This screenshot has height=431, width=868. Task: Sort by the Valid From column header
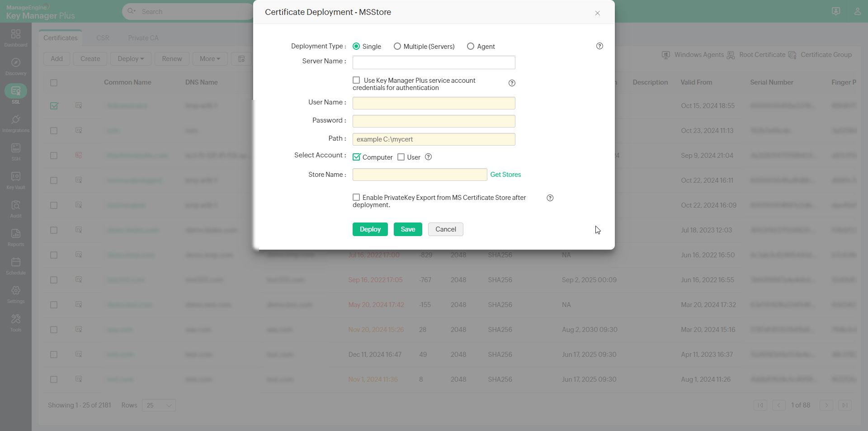tap(696, 82)
